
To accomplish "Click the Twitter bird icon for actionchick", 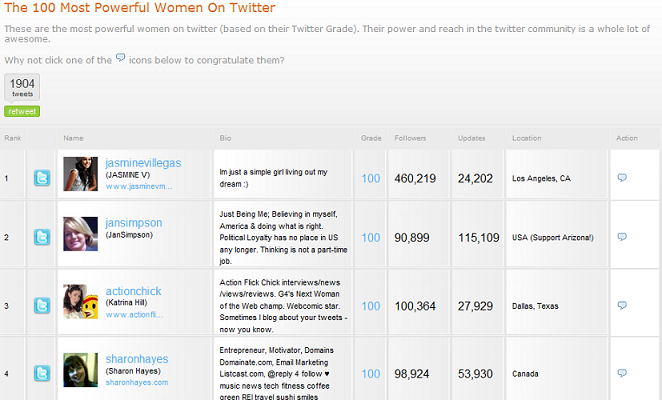I will coord(42,305).
